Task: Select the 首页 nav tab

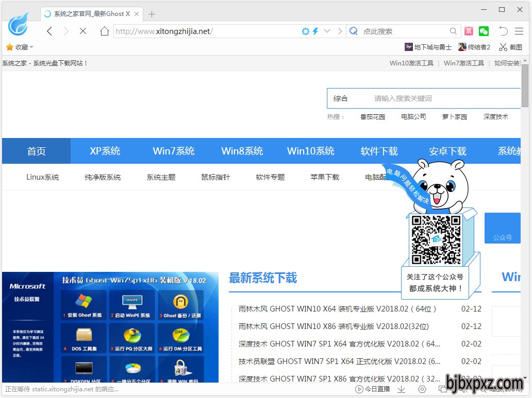Action: (x=36, y=151)
